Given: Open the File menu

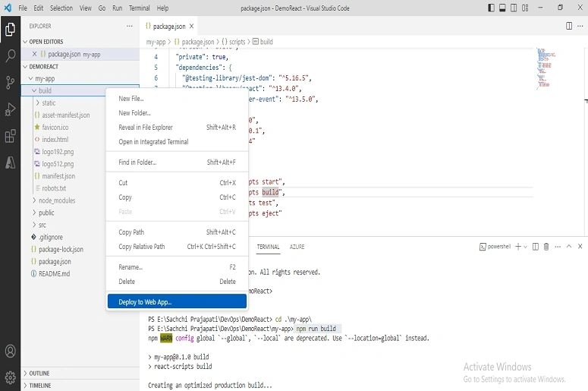Looking at the screenshot, I should point(23,8).
